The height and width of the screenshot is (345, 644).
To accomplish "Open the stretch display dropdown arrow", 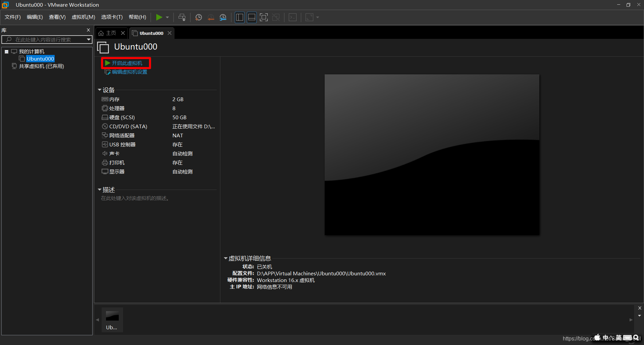I will (x=318, y=17).
